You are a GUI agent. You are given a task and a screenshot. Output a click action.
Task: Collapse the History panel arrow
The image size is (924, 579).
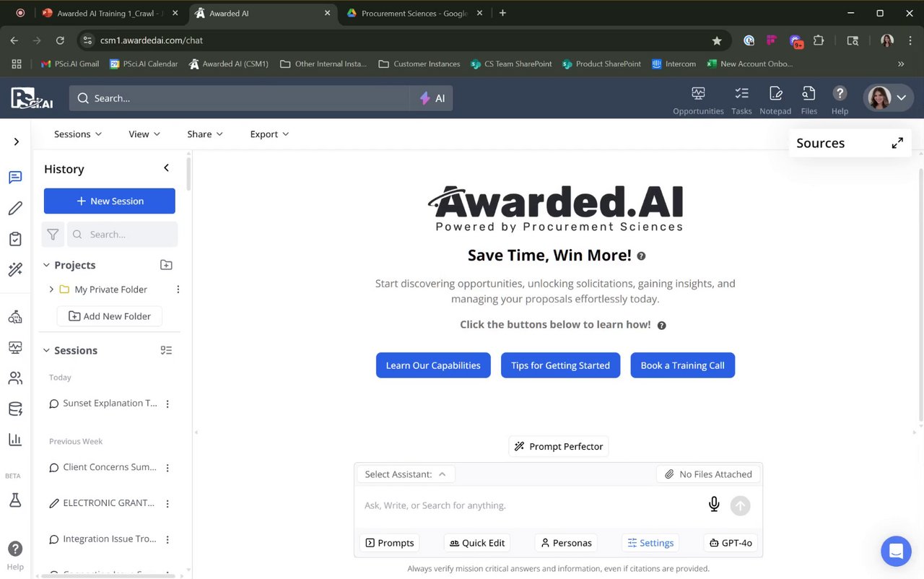[x=166, y=168]
